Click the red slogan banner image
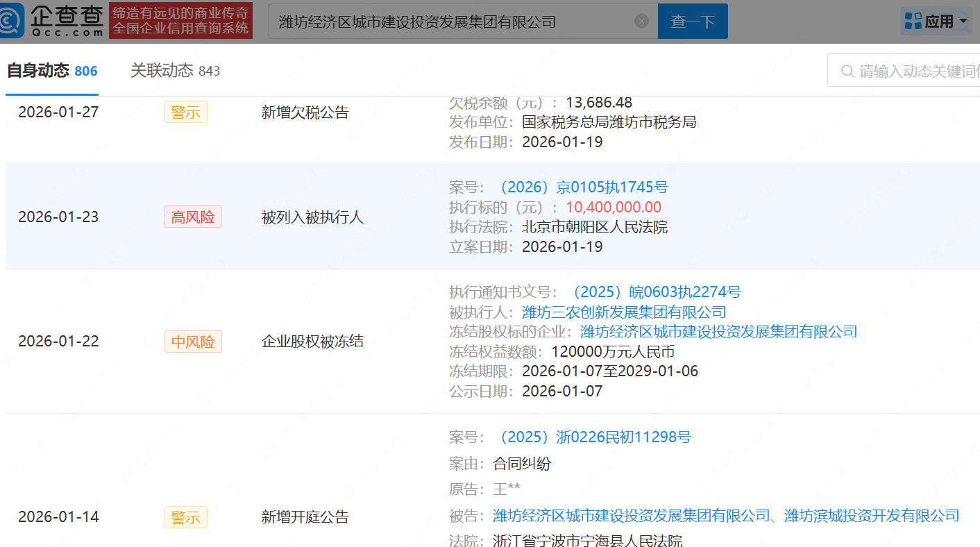This screenshot has height=547, width=980. 180,20
